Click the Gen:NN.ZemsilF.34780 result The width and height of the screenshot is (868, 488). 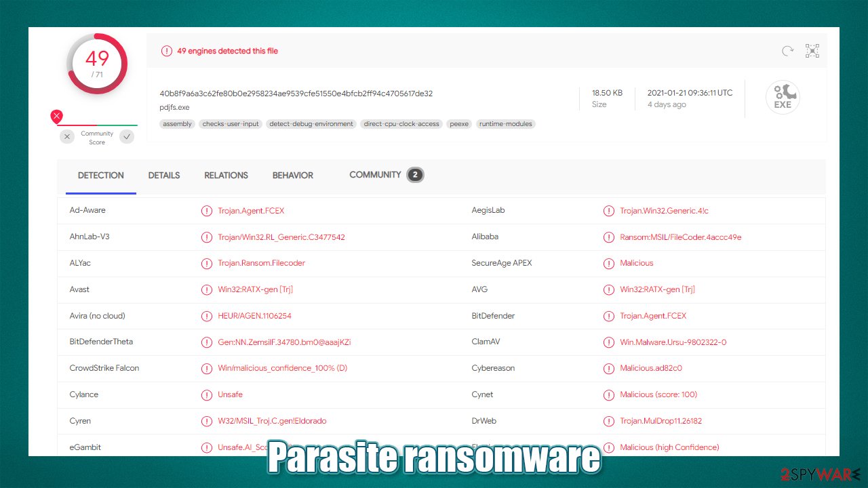click(x=284, y=342)
